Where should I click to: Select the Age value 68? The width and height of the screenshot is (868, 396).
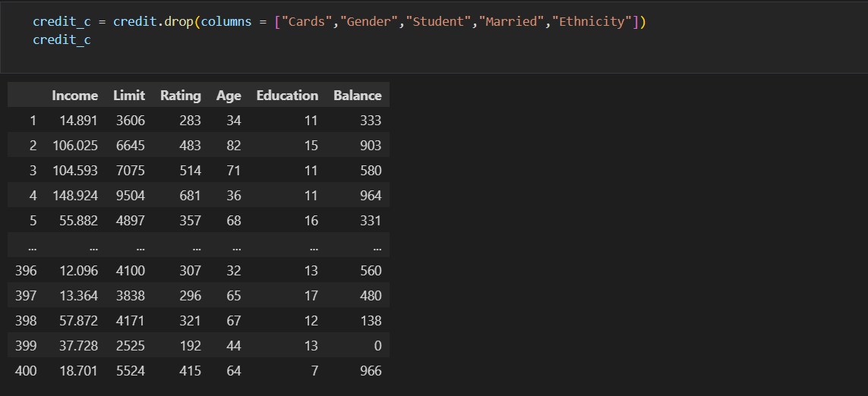pos(234,220)
